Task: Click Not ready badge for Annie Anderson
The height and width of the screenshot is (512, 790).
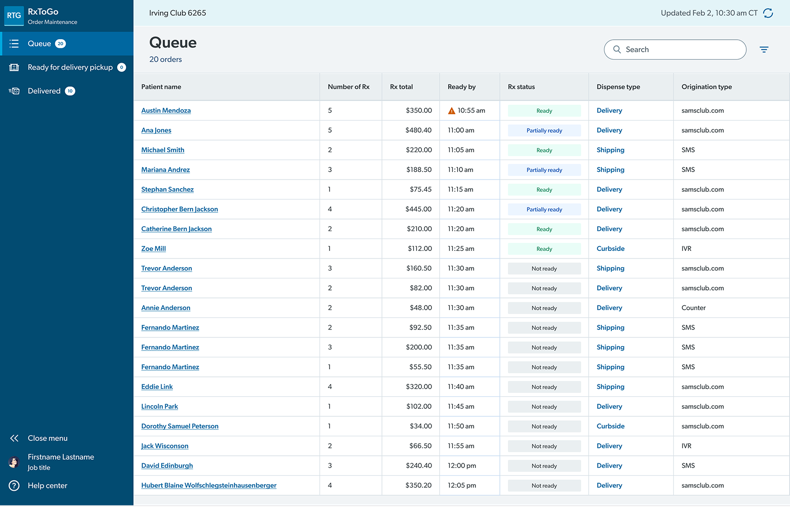Action: (x=544, y=308)
